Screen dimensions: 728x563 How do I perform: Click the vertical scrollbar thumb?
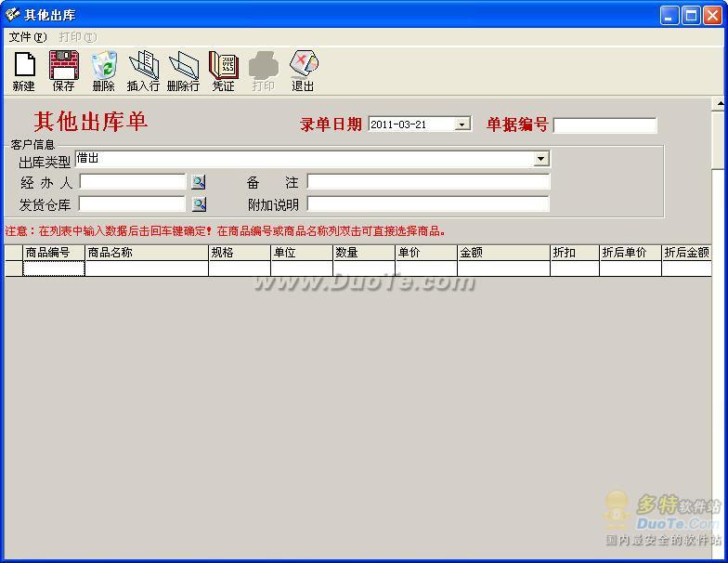[x=719, y=140]
